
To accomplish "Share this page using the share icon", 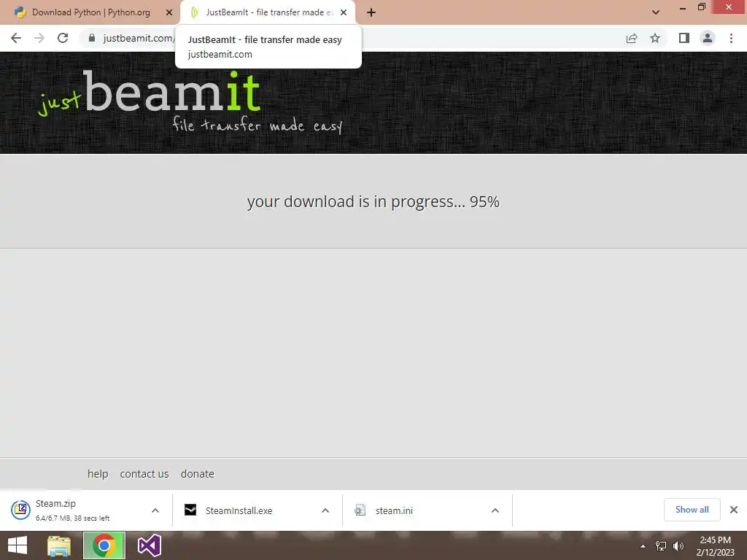I will point(632,38).
